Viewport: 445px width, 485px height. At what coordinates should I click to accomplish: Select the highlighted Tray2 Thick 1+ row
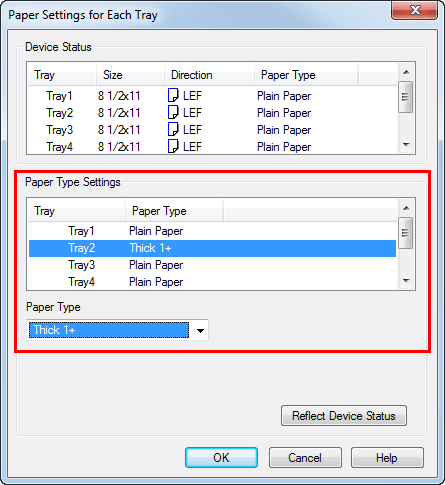click(x=212, y=248)
